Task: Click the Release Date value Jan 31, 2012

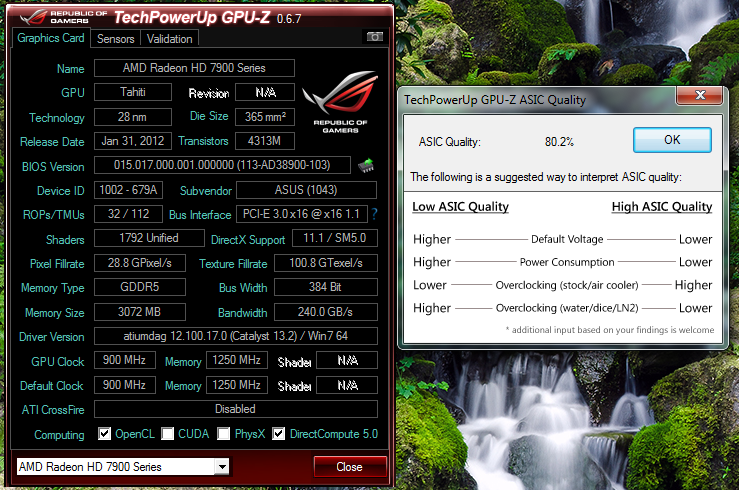Action: [133, 141]
